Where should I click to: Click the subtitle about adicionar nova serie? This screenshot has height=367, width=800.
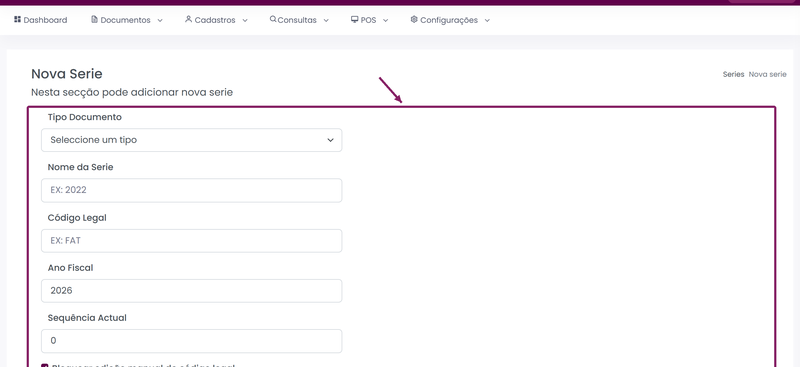click(132, 92)
